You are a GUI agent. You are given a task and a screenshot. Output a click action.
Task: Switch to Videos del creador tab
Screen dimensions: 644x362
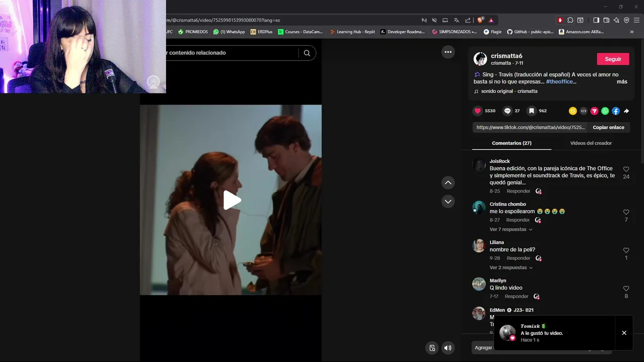pos(591,143)
